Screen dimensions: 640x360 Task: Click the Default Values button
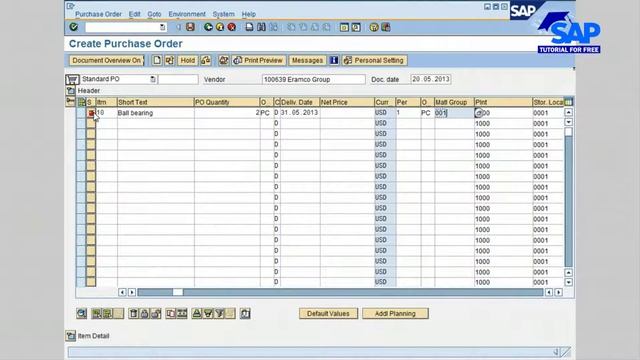[328, 313]
